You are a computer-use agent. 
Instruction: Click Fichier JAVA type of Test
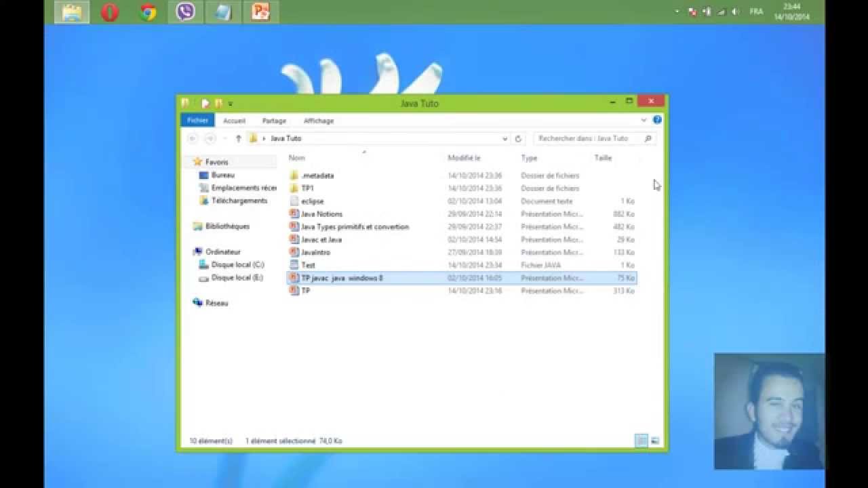pos(541,265)
